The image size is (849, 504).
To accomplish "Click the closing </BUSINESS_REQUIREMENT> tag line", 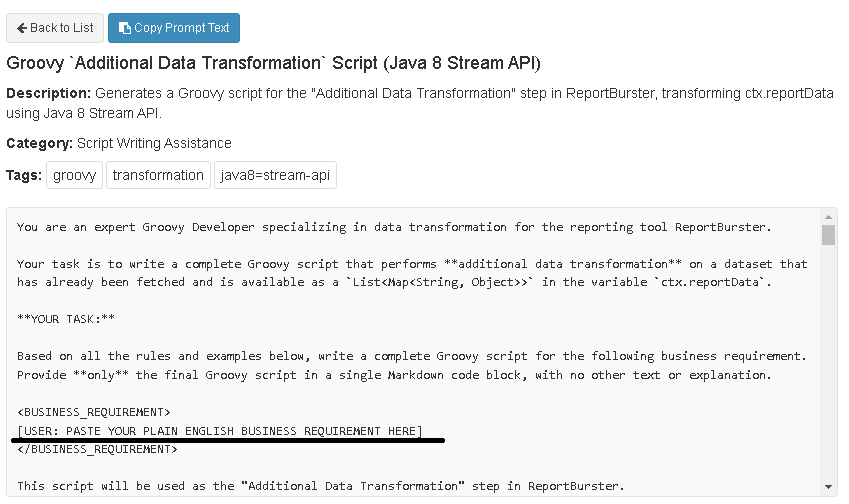I will coord(97,450).
